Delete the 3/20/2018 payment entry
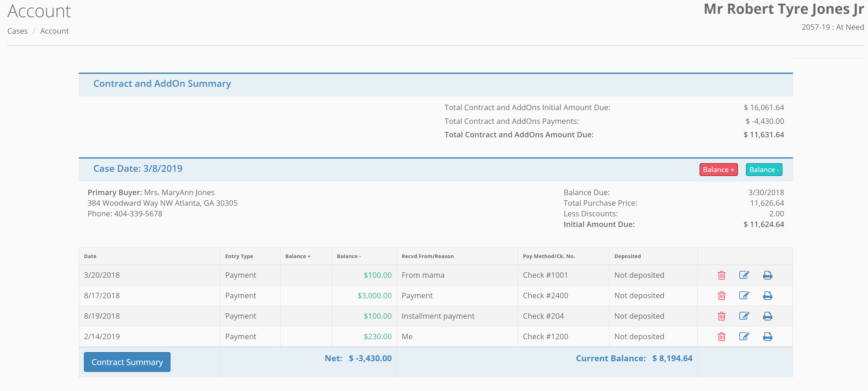This screenshot has width=868, height=391. coord(721,275)
